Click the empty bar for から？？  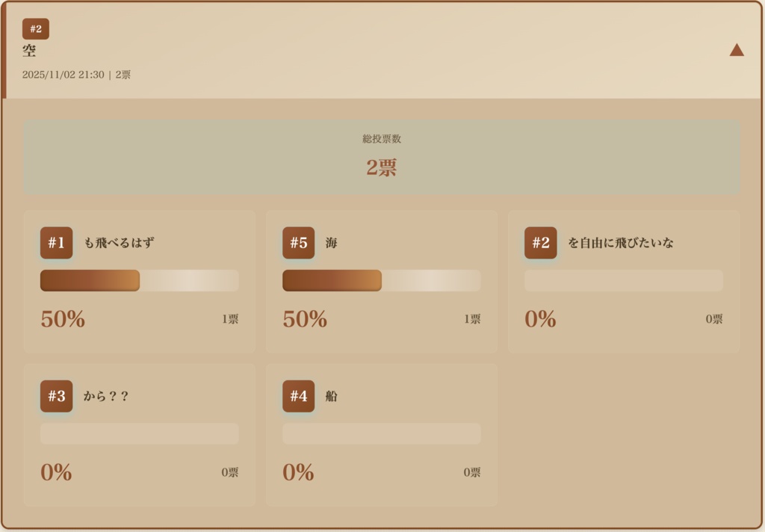coord(140,434)
